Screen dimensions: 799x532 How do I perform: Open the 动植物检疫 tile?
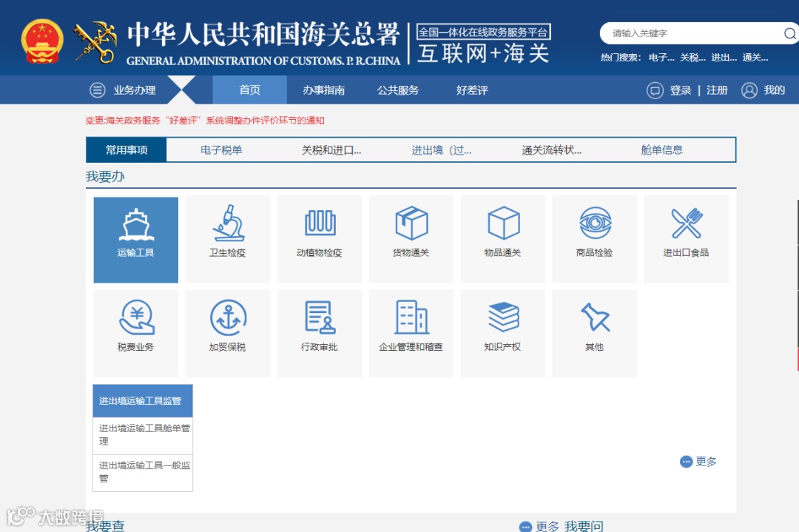pyautogui.click(x=319, y=240)
